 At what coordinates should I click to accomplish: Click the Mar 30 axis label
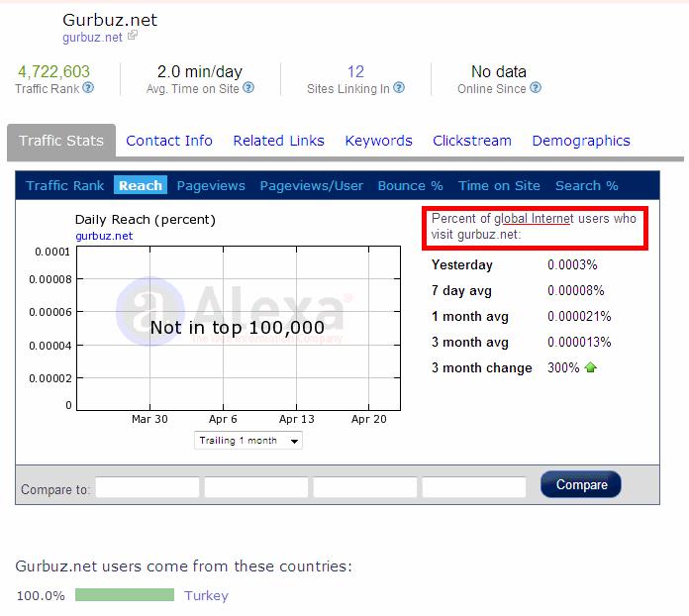coord(149,419)
